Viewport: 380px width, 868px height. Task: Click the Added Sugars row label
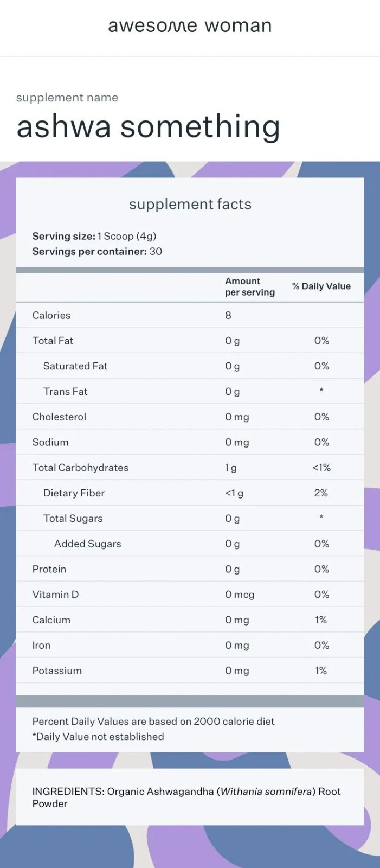pyautogui.click(x=87, y=544)
